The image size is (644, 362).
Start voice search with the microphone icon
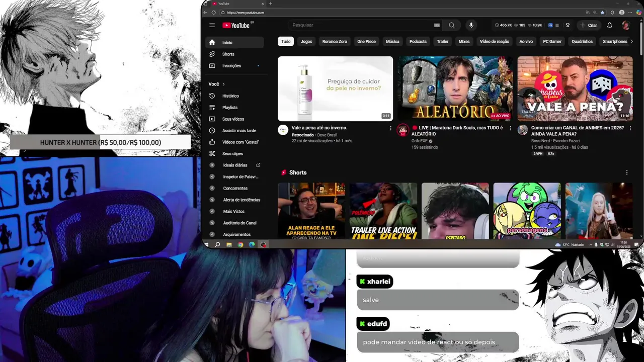coord(471,25)
